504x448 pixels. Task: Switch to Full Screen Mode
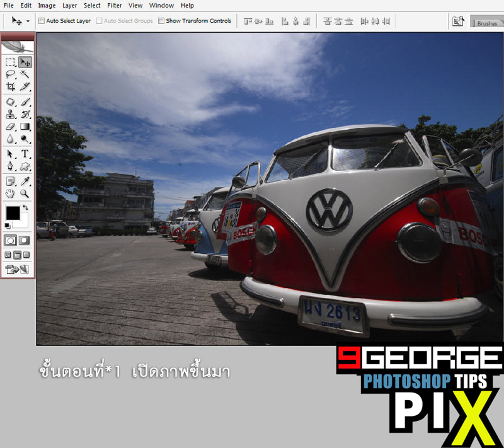pos(26,255)
